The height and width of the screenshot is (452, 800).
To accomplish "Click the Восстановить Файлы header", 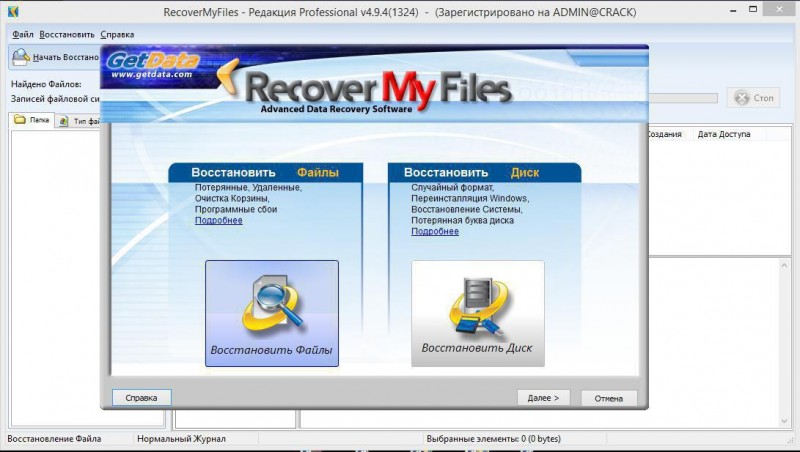I will pyautogui.click(x=265, y=172).
